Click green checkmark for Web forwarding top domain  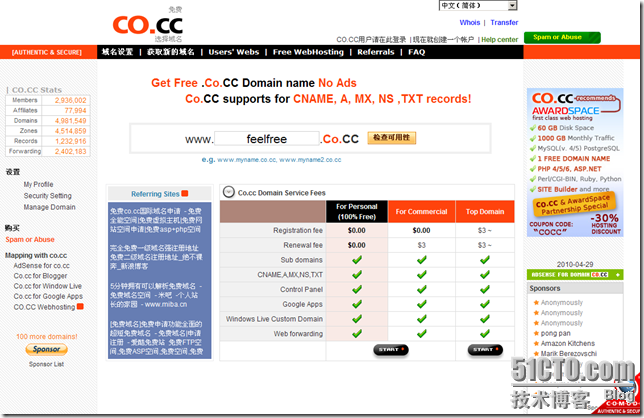pos(485,334)
